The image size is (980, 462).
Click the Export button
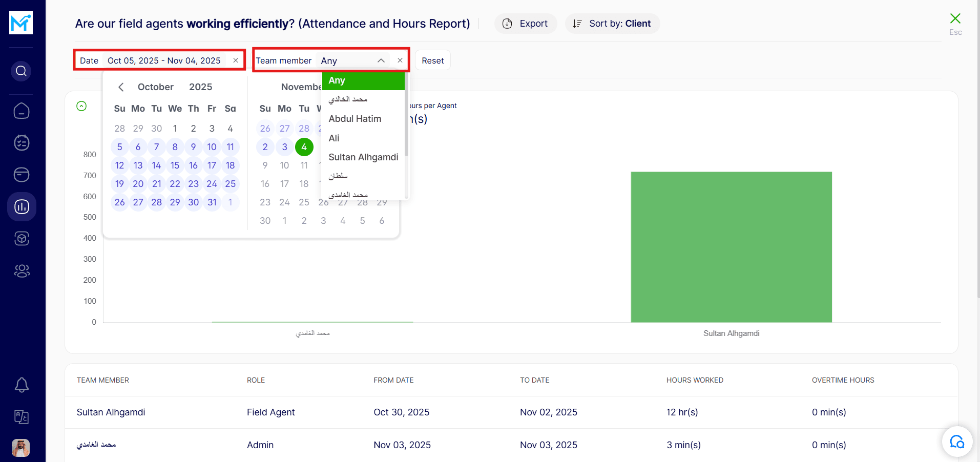[x=526, y=24]
